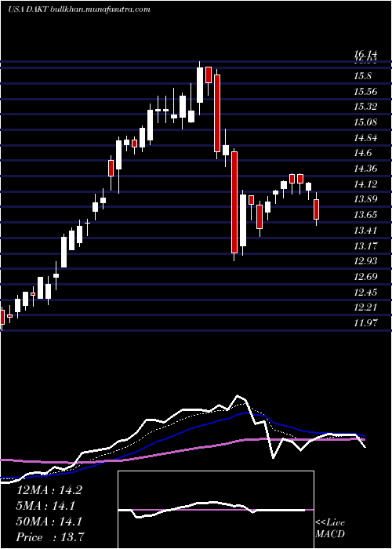This screenshot has width=392, height=549.
Task: Click the 11.97 price axis label
Action: [x=366, y=323]
